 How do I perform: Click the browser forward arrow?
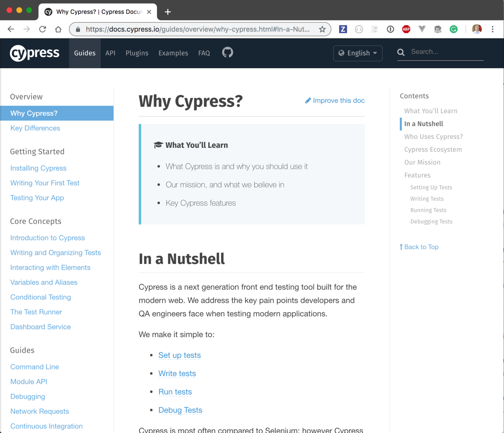tap(27, 29)
